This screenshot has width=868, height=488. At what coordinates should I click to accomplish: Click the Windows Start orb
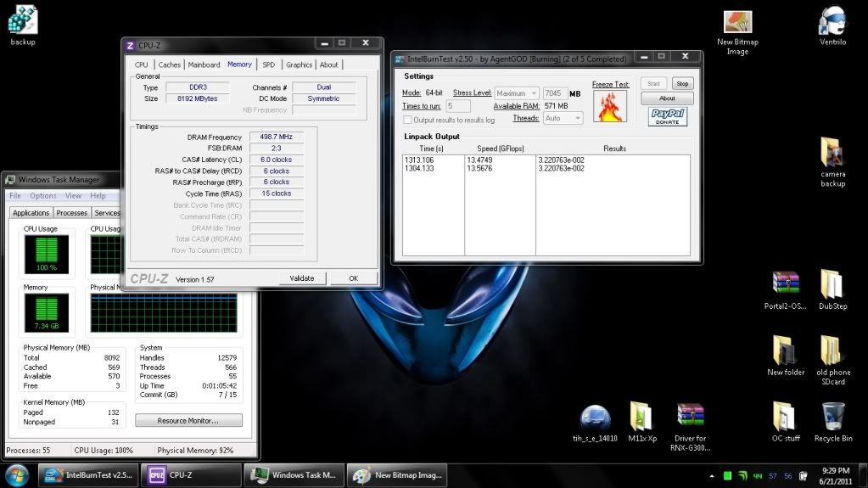[17, 475]
